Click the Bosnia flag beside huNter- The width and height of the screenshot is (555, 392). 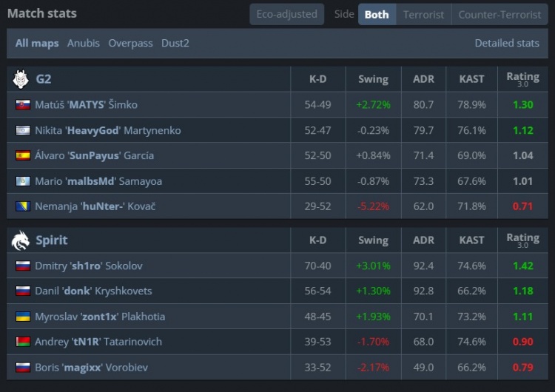coord(22,206)
